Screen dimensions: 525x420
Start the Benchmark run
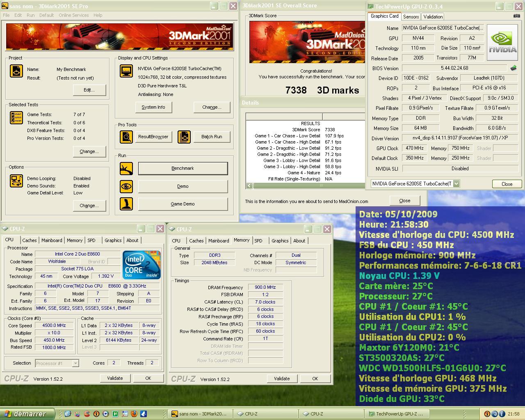tap(183, 169)
